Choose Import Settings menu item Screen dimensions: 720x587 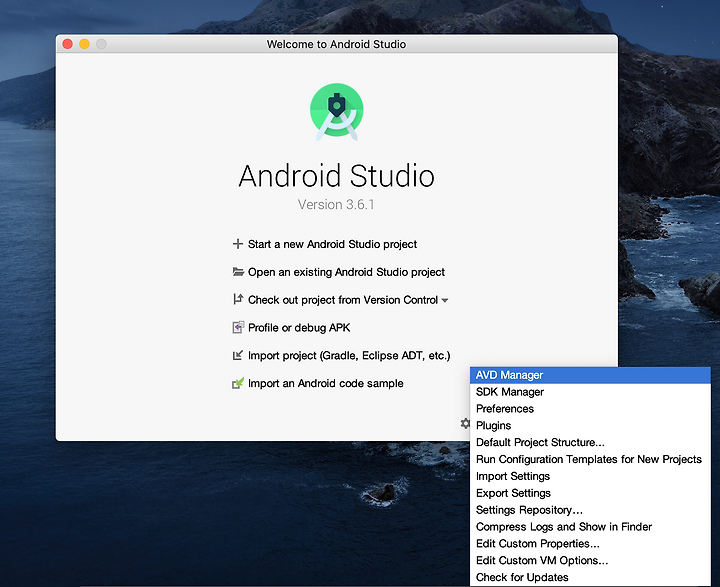(x=590, y=476)
